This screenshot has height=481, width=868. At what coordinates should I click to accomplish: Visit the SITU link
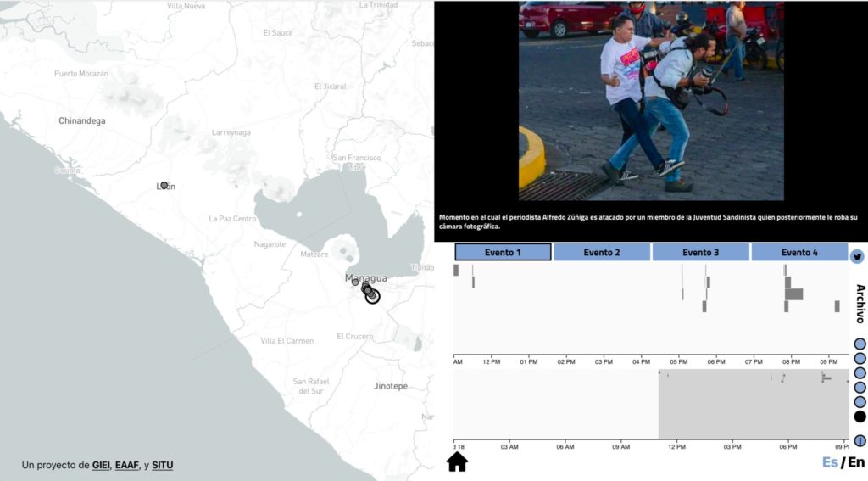(162, 465)
